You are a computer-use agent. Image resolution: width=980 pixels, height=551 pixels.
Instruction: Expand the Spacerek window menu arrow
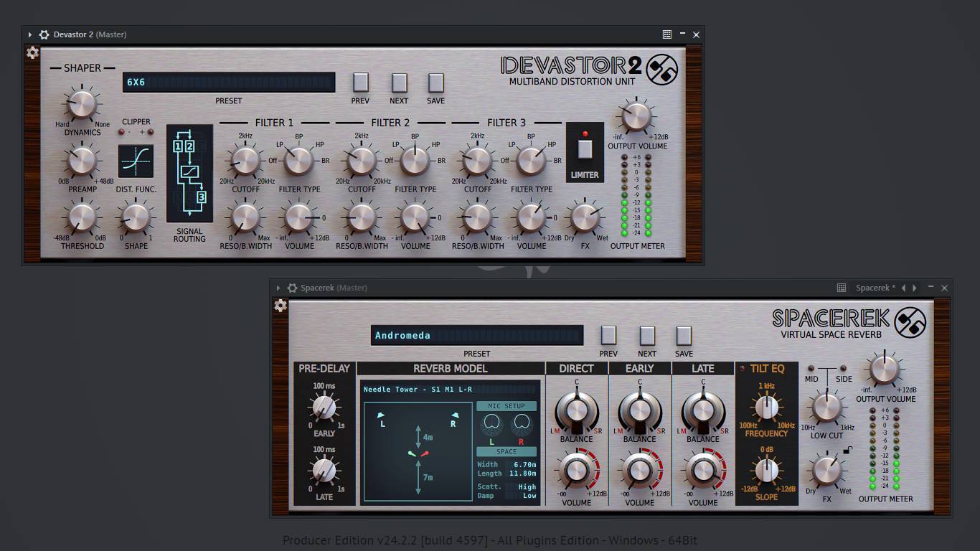[x=278, y=288]
